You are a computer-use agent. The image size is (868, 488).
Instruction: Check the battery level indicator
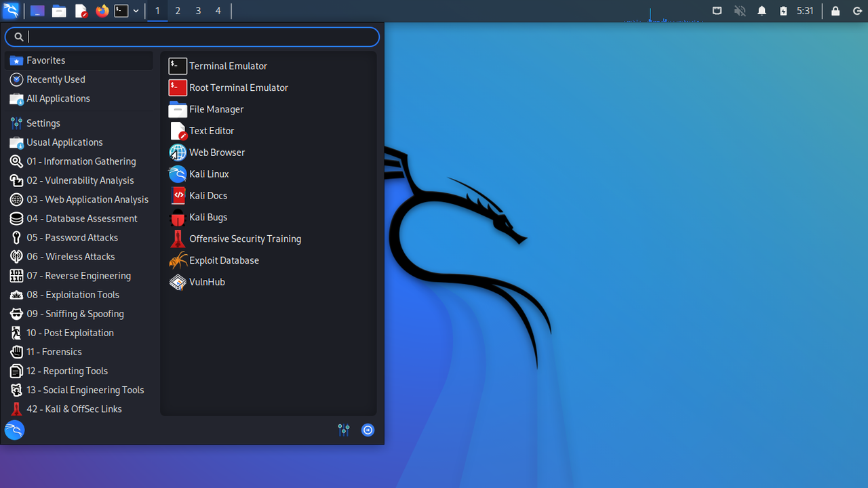coord(784,11)
